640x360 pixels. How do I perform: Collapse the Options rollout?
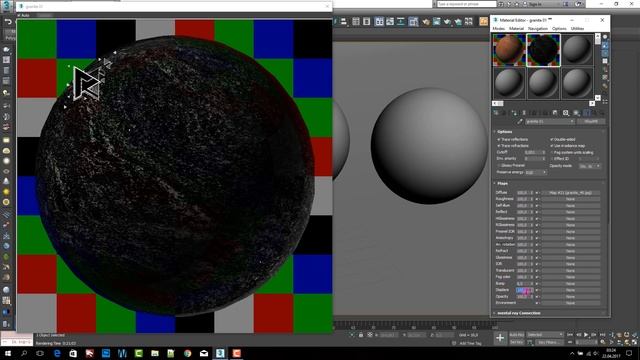coord(505,132)
